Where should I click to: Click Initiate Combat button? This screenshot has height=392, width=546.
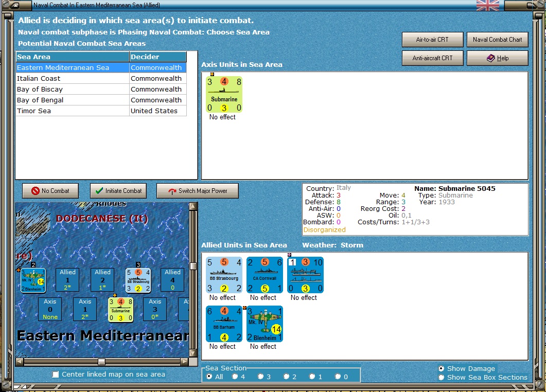point(118,191)
